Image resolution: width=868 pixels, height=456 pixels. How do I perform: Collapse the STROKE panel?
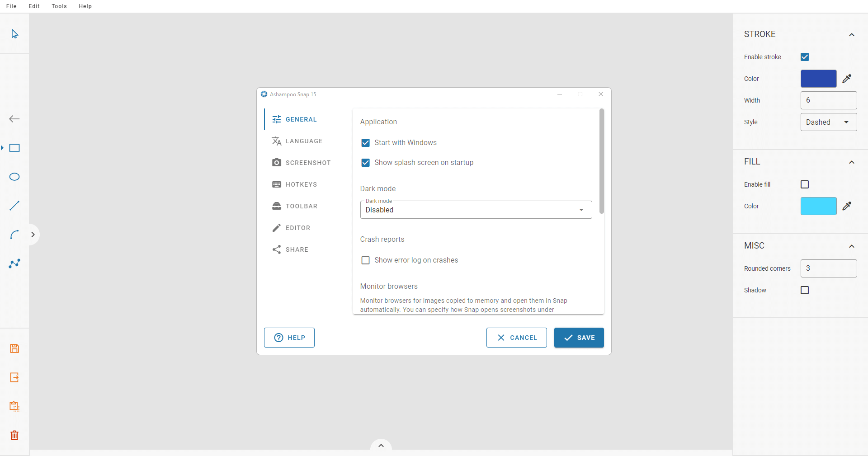pos(852,35)
